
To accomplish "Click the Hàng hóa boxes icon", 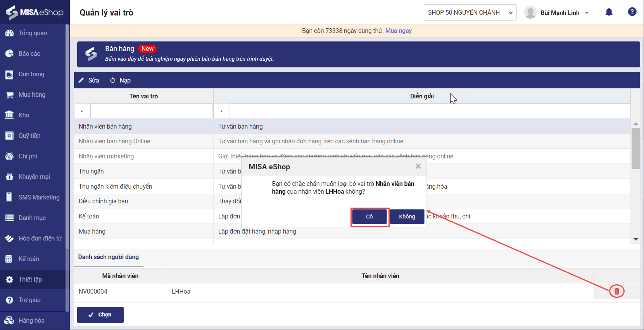I will pos(9,320).
